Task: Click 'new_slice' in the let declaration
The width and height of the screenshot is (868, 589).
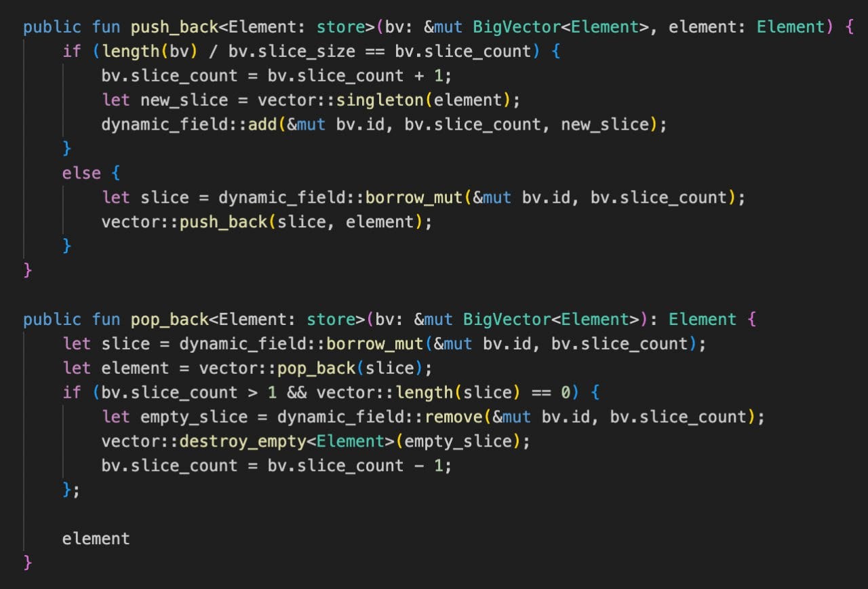Action: 184,100
